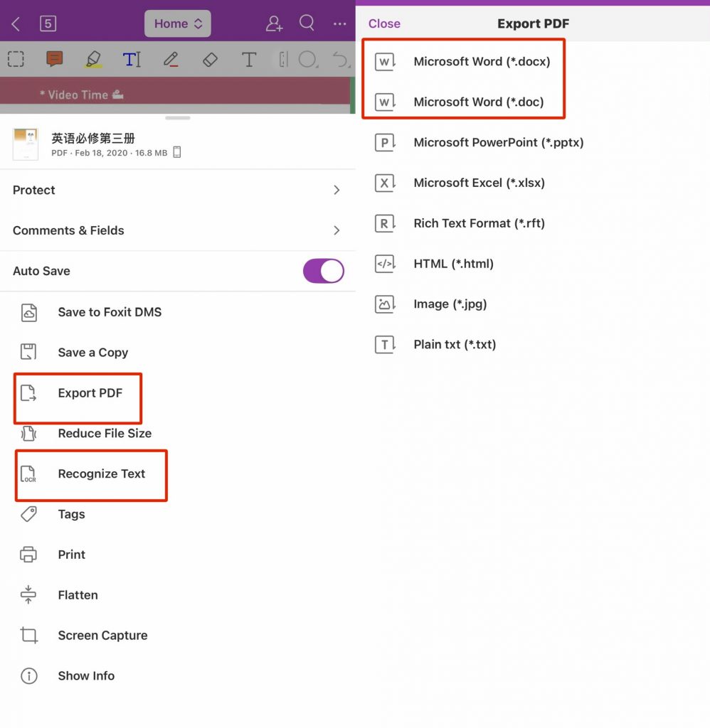Tap the JPG image file icon
This screenshot has height=728, width=710.
(385, 304)
